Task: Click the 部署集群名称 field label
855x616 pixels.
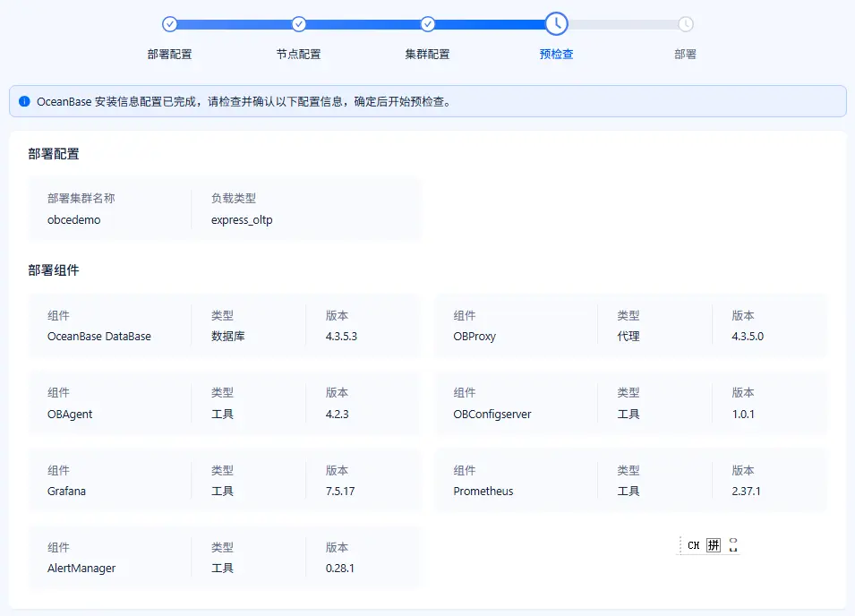Action: pos(81,199)
